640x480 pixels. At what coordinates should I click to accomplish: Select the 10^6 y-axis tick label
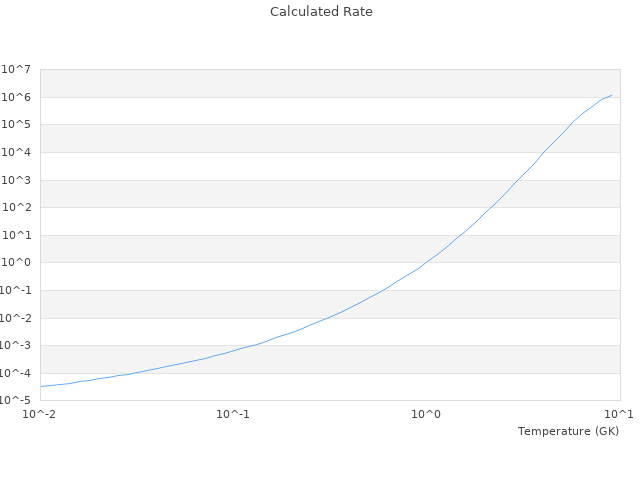18,98
